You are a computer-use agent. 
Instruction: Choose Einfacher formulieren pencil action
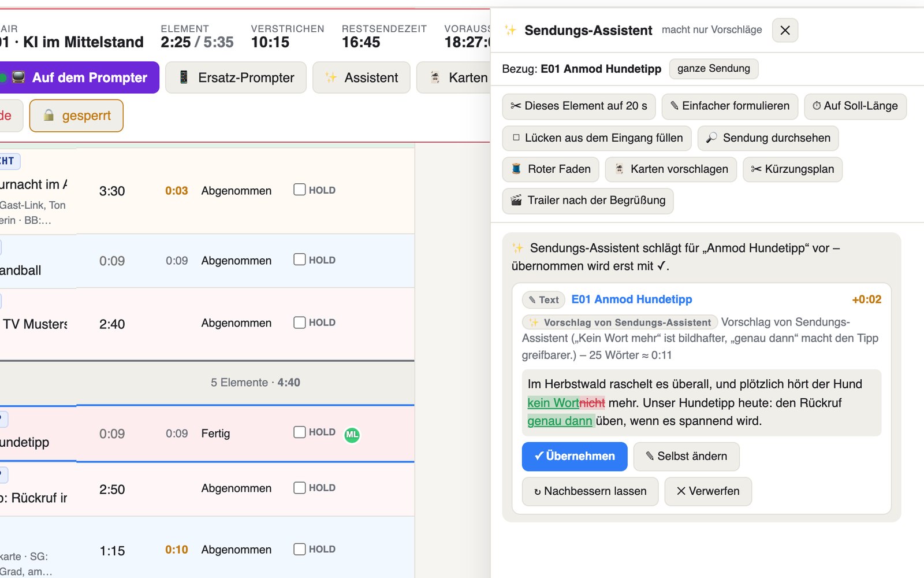coord(730,106)
